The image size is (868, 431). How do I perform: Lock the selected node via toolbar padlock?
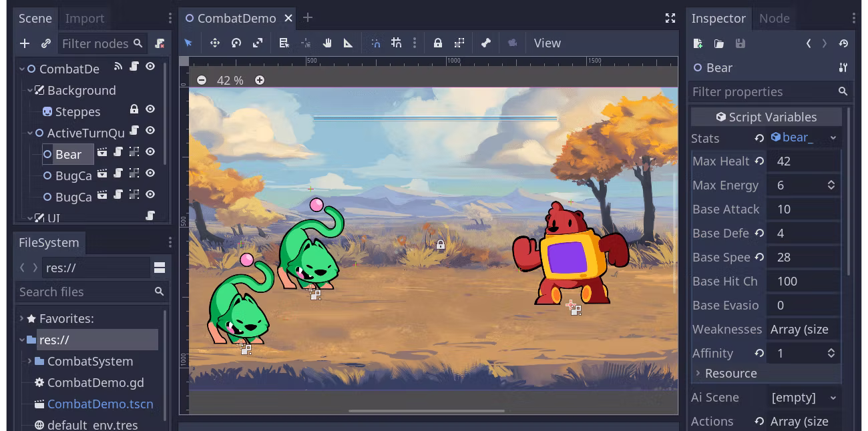click(x=438, y=43)
